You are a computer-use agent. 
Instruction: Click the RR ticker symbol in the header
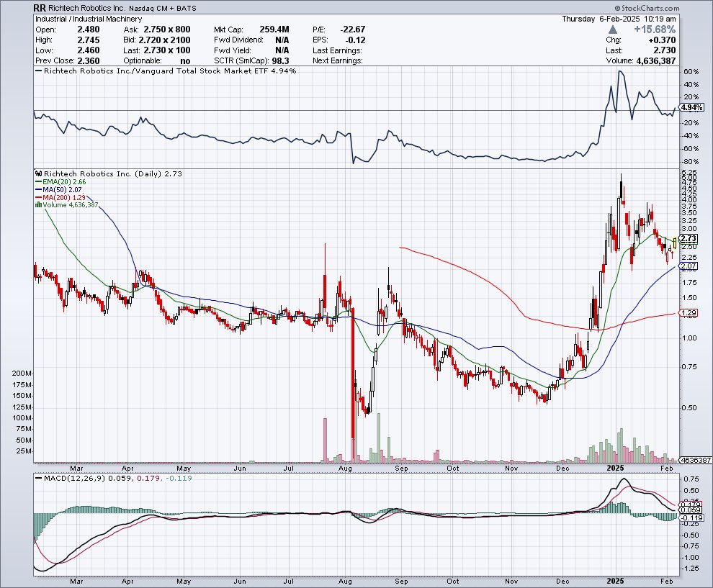pos(40,8)
